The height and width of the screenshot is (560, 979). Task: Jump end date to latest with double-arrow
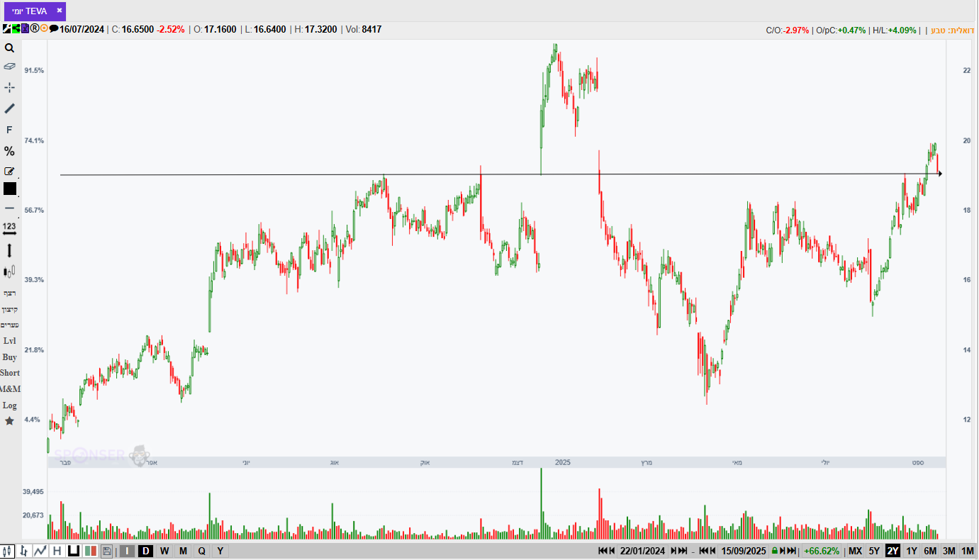point(793,551)
